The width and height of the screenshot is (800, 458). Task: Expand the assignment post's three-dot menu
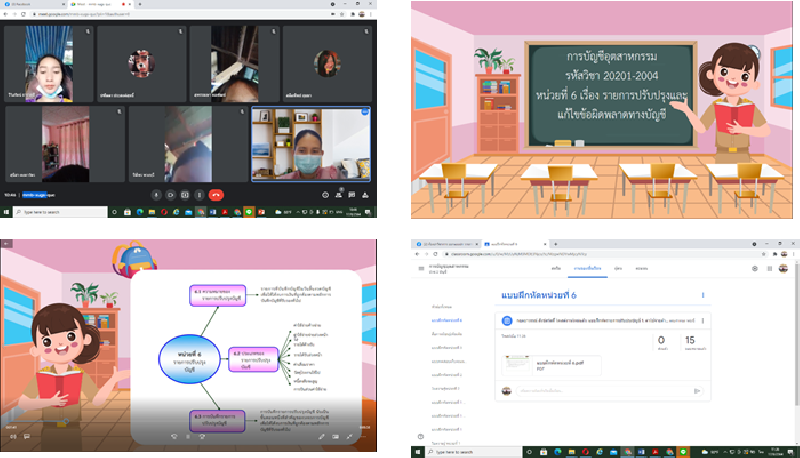pos(703,320)
